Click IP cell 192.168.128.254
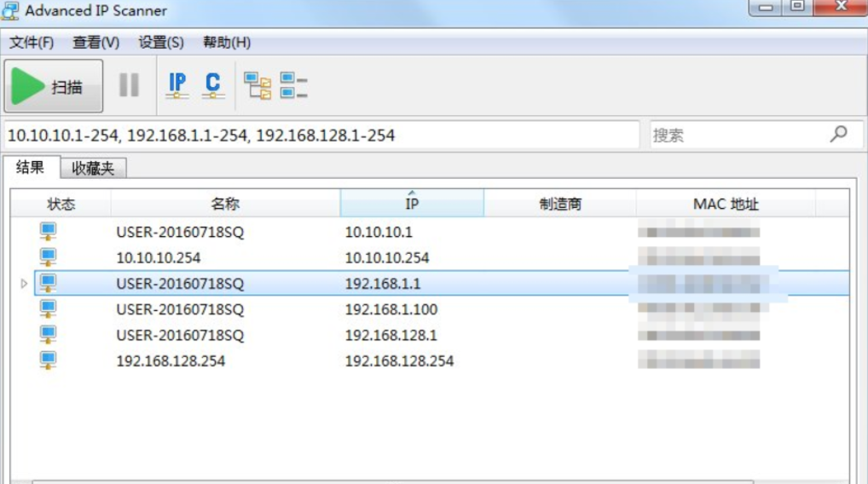 click(399, 361)
